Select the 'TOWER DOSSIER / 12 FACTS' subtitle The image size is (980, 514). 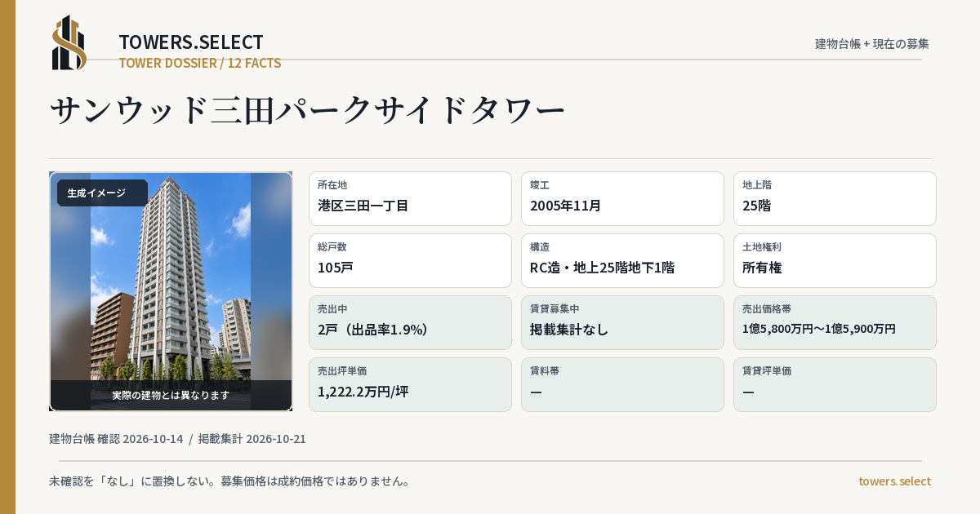(x=200, y=63)
